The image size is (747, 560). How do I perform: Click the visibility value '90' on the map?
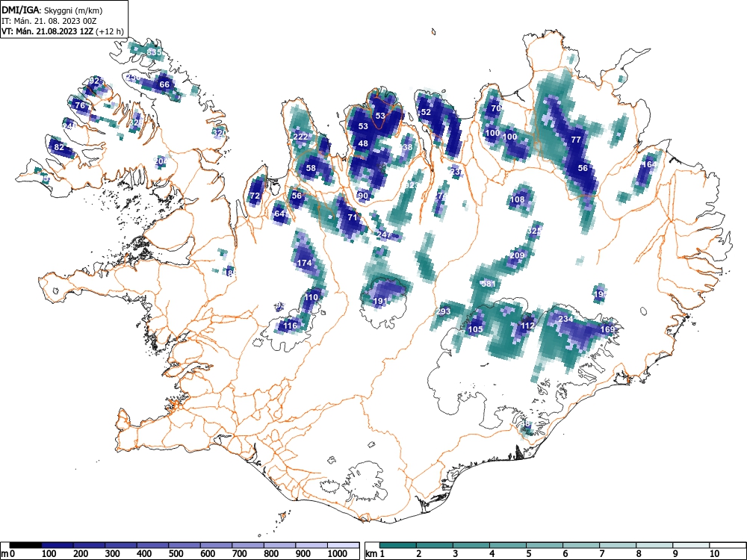click(x=363, y=196)
